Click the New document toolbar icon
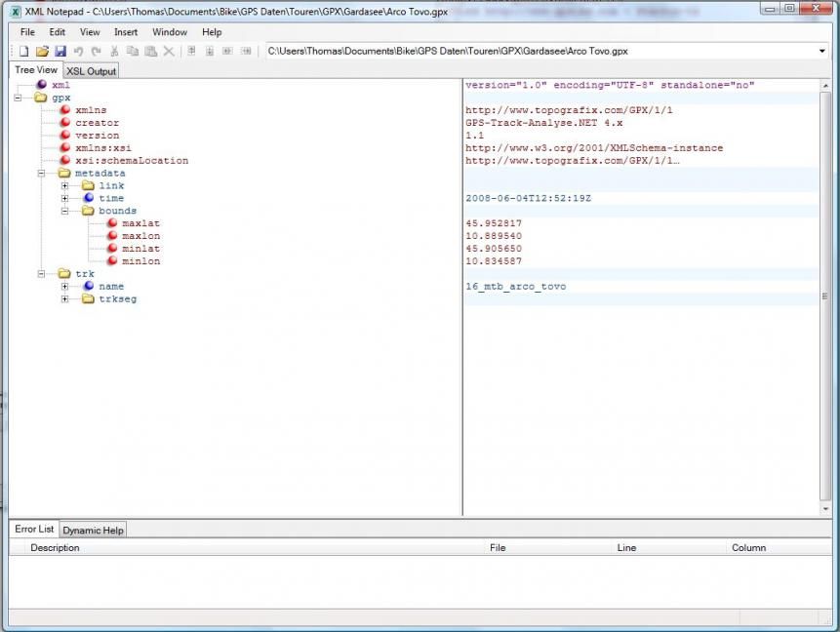This screenshot has width=840, height=632. [x=24, y=51]
